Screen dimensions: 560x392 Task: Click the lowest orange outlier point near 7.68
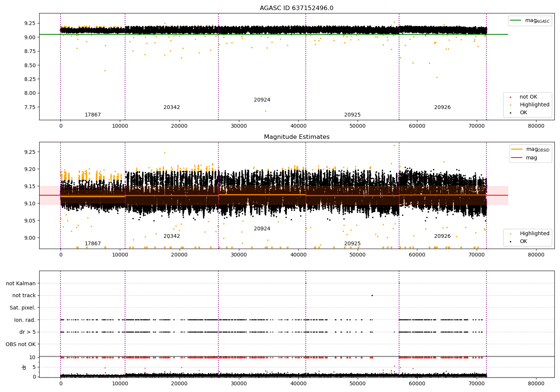(x=265, y=111)
